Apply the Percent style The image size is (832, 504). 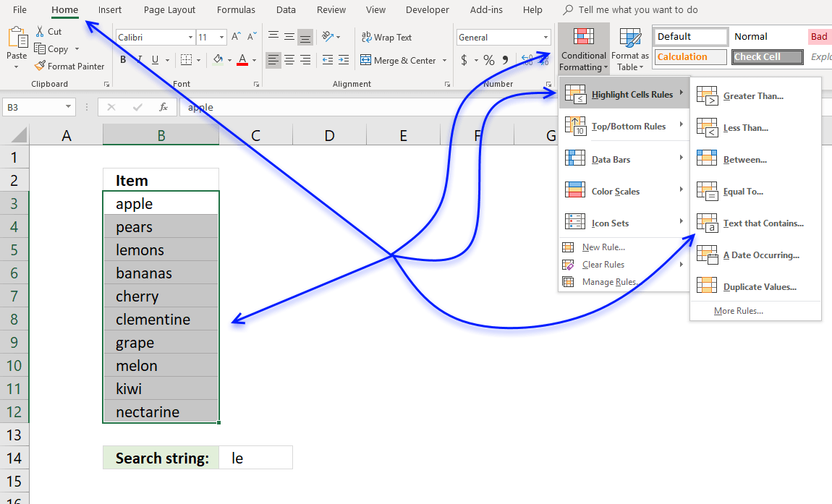[488, 60]
